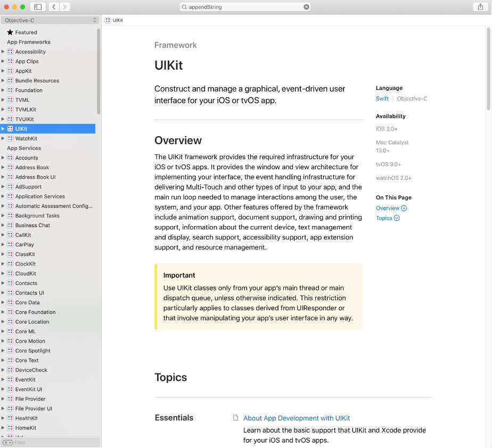This screenshot has height=448, width=492.
Task: Click the App Clips framework icon
Action: (x=10, y=61)
